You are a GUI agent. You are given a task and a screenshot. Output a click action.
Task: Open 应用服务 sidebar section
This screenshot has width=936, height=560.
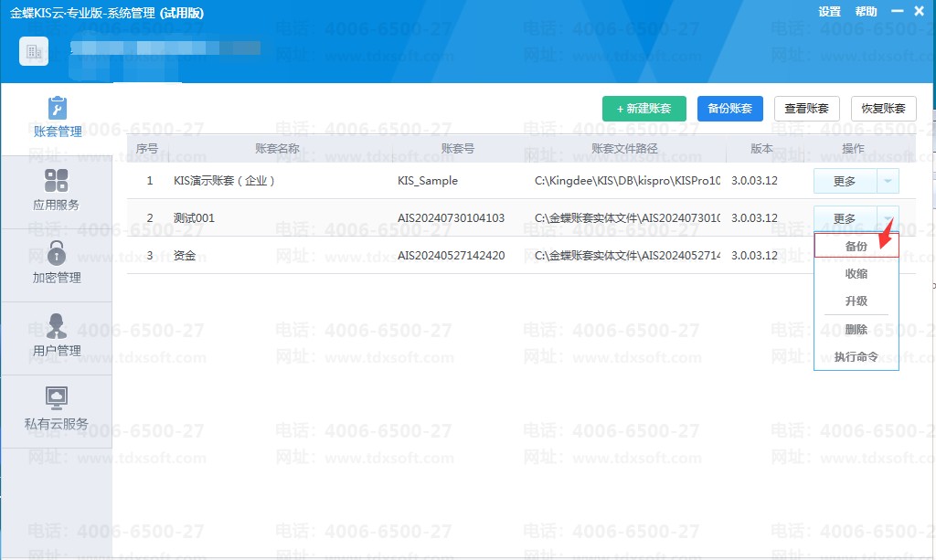click(57, 191)
